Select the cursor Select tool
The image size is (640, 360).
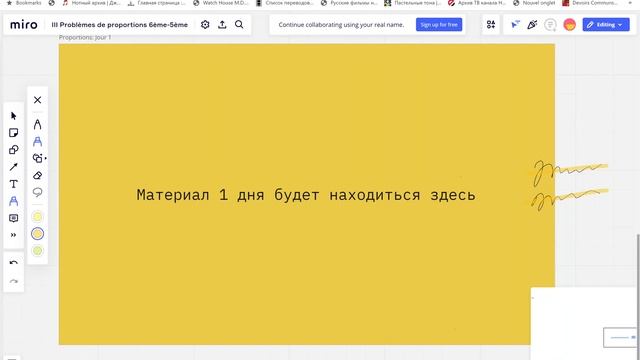[13, 116]
